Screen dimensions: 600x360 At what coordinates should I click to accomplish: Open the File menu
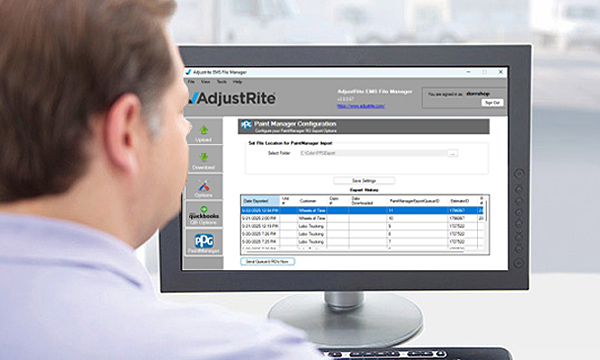191,81
